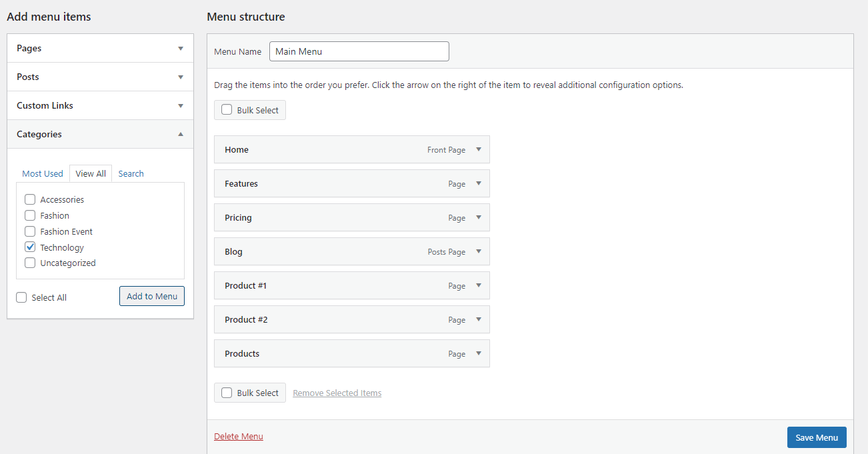The width and height of the screenshot is (868, 454).
Task: Expand the Pages accordion section
Action: click(x=100, y=48)
